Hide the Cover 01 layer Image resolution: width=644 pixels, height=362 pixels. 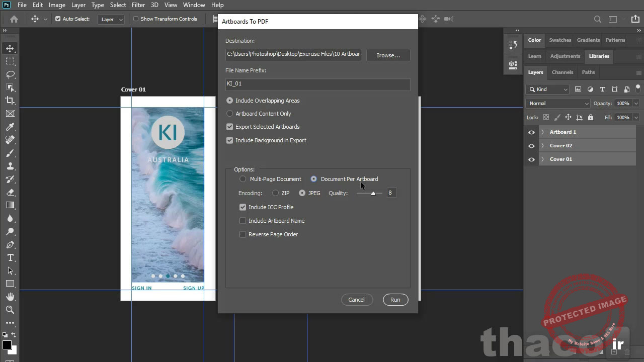click(531, 159)
